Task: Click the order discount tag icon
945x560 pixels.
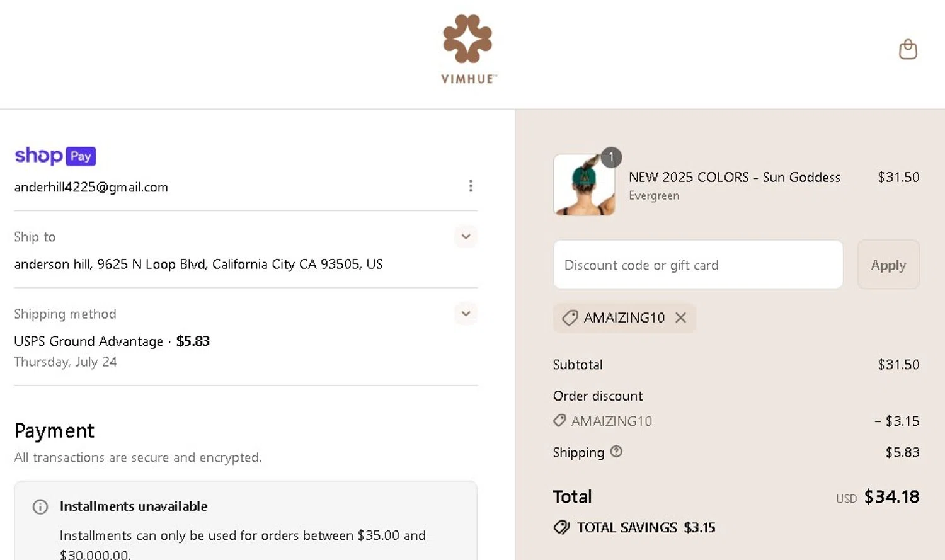Action: [559, 420]
